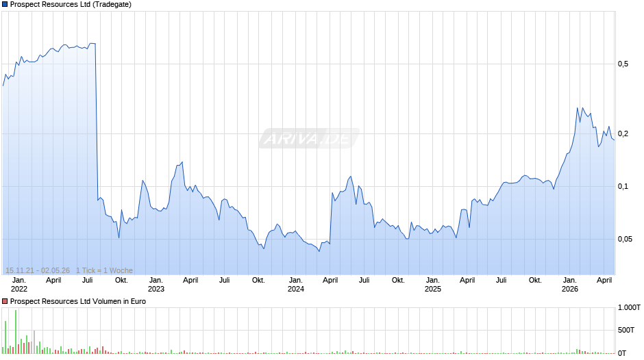
Task: Click the 'Jan. 2024' time axis label
Action: (296, 285)
